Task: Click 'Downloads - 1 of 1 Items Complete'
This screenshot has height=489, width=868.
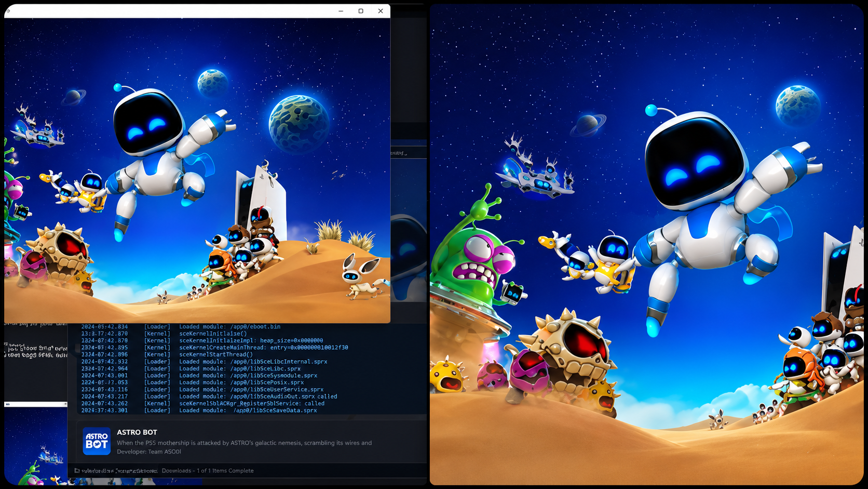Action: click(208, 471)
